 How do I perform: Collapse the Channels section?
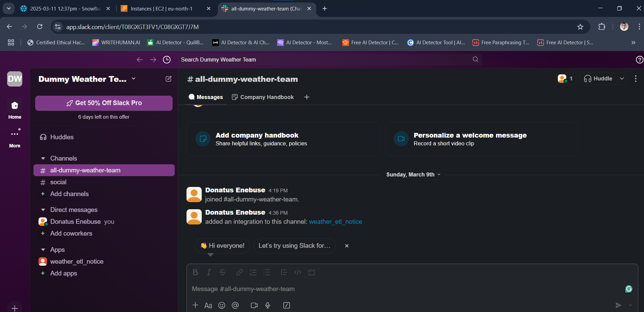43,158
